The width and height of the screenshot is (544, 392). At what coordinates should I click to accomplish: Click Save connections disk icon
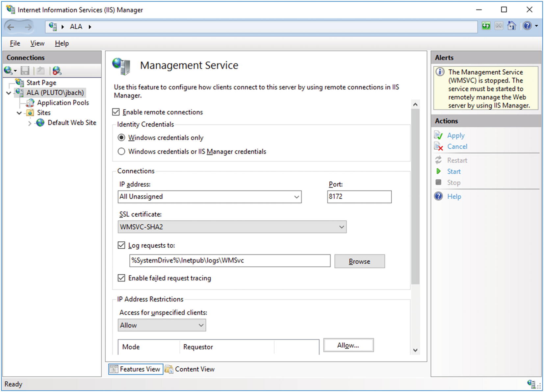coord(25,70)
